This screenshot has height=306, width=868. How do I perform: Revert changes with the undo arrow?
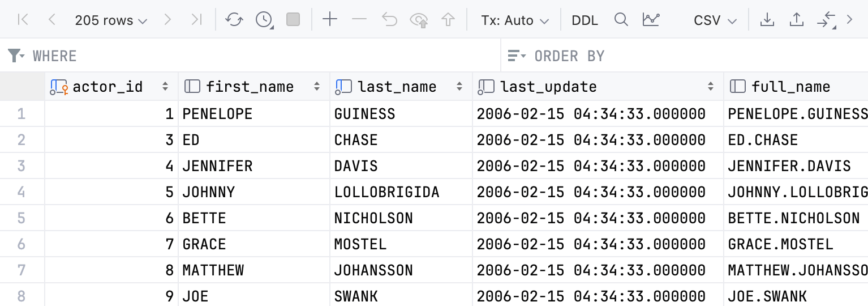tap(389, 20)
